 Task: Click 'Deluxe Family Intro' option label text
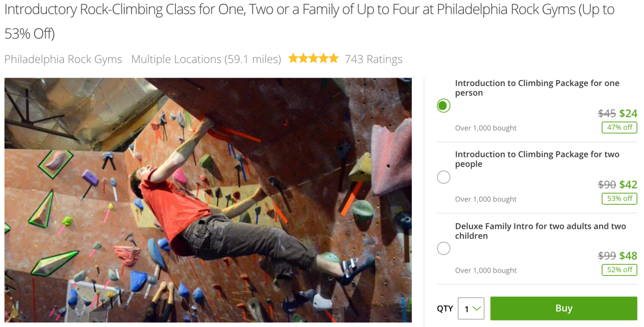pyautogui.click(x=540, y=231)
